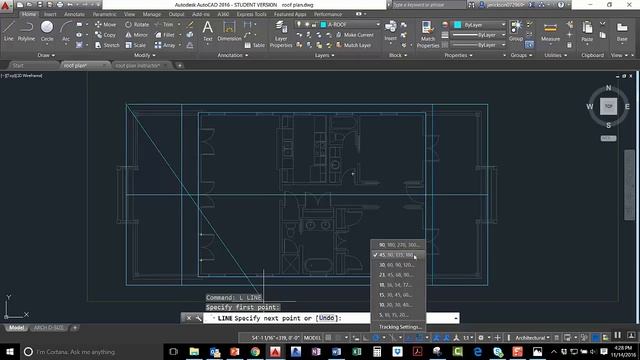Select the Dimension tool
Image resolution: width=640 pixels, height=360 pixels.
coord(229,31)
